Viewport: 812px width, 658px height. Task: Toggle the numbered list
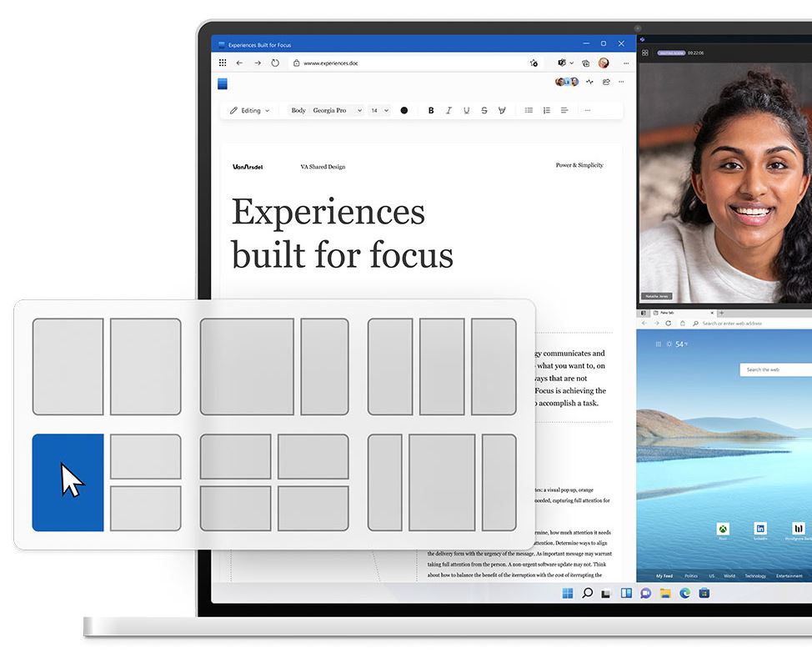[x=546, y=110]
